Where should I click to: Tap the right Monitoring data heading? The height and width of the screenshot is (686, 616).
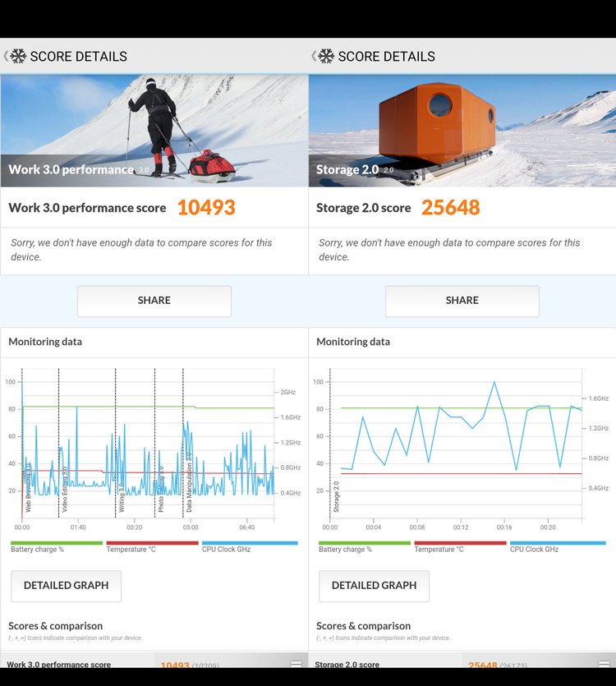[353, 342]
